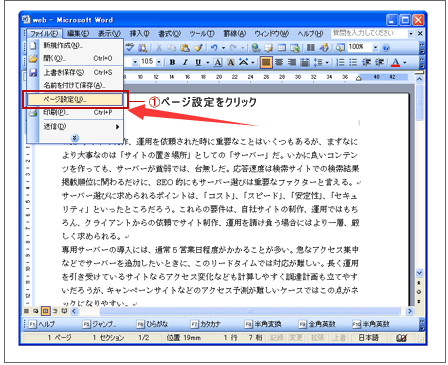This screenshot has width=448, height=365.
Task: Switch to Reading Layout view button
Action: click(x=64, y=311)
